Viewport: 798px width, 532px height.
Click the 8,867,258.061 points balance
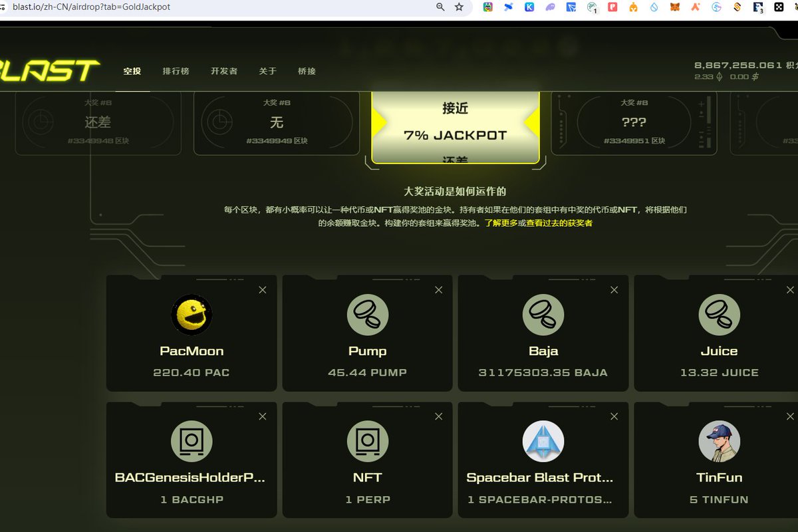(738, 65)
